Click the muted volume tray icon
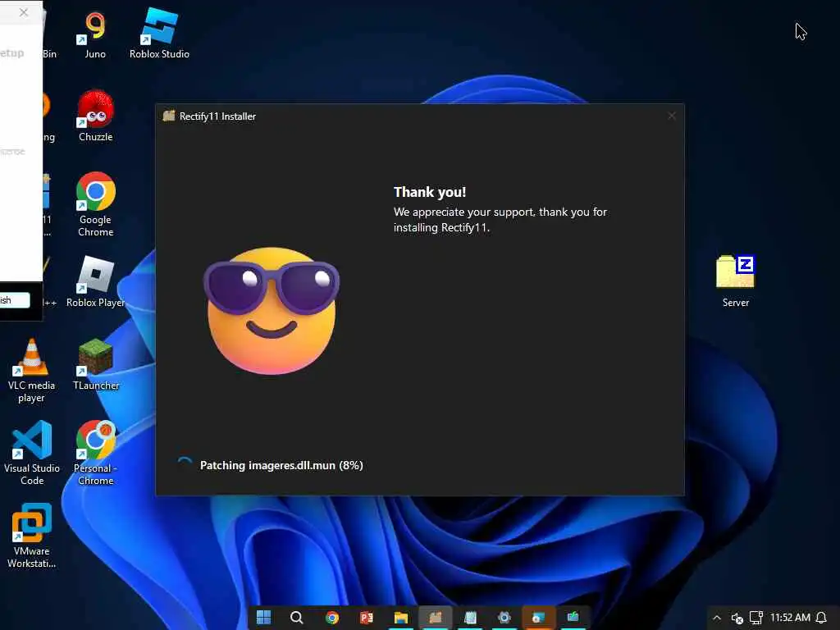This screenshot has width=840, height=630. coord(737,619)
